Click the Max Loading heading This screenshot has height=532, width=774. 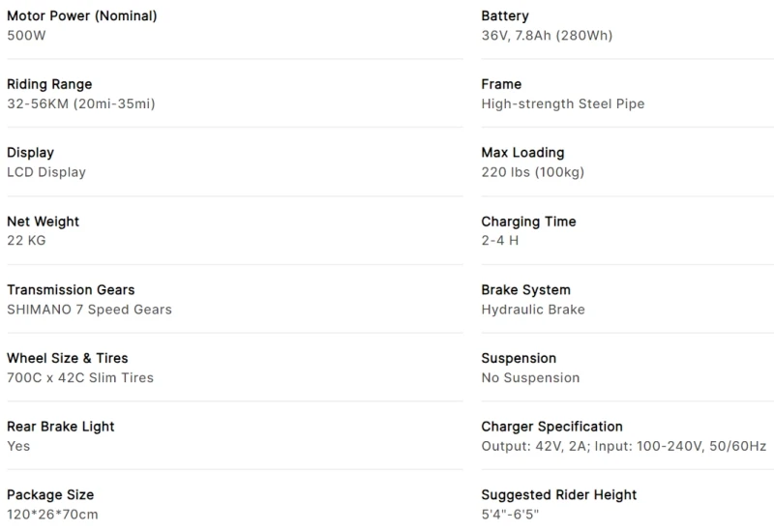coord(522,153)
